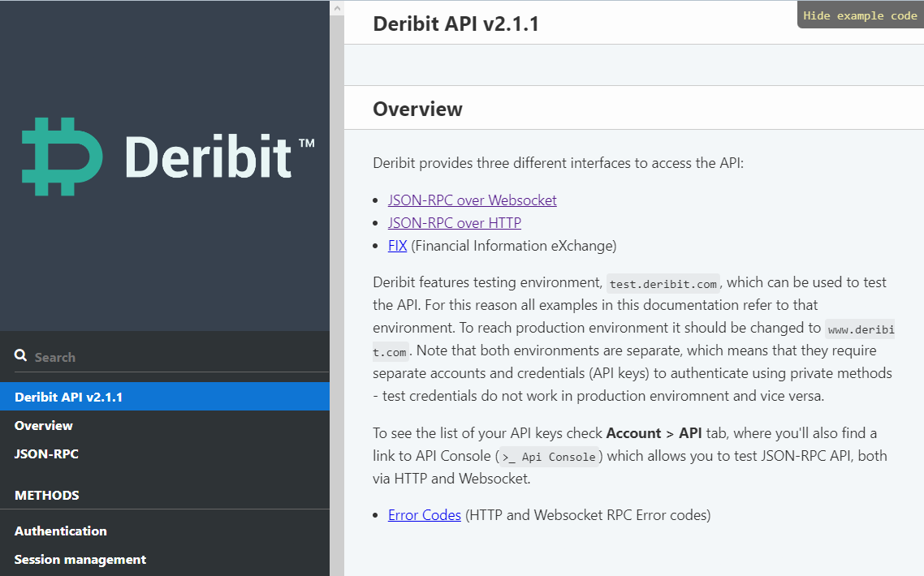The width and height of the screenshot is (924, 576).
Task: Expand Authentication methods section
Action: [61, 531]
